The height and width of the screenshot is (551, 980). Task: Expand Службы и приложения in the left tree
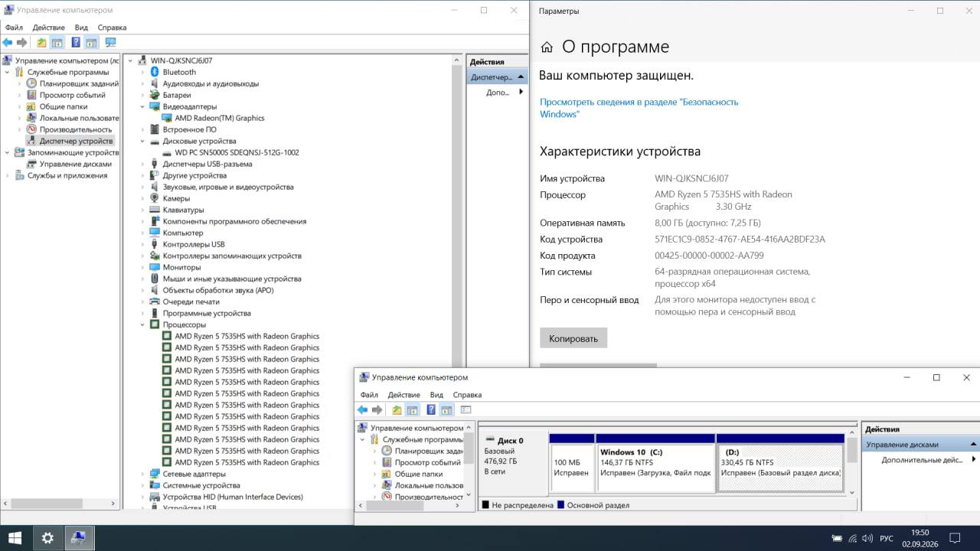[x=8, y=175]
